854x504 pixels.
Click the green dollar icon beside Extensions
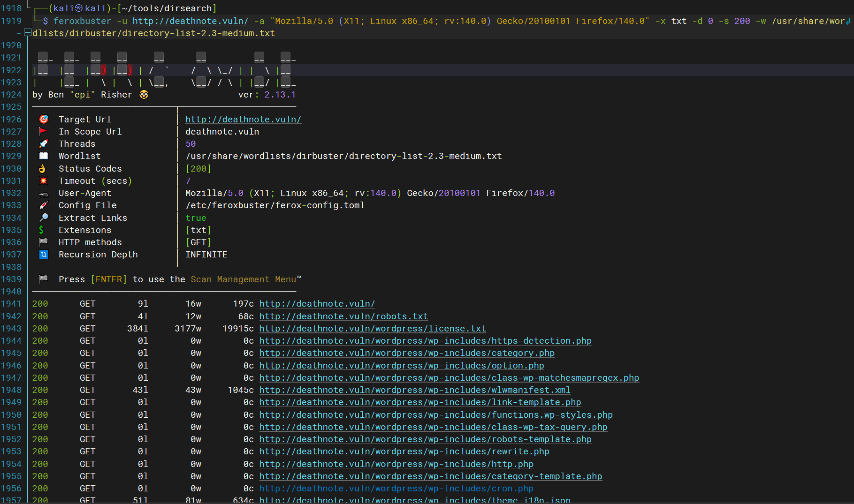click(41, 230)
